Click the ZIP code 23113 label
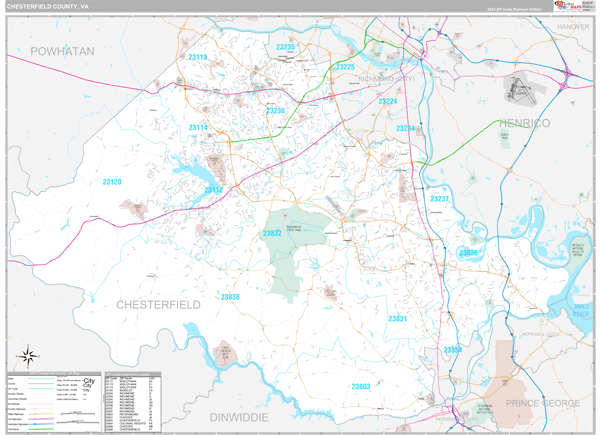This screenshot has width=600, height=435. tap(197, 57)
